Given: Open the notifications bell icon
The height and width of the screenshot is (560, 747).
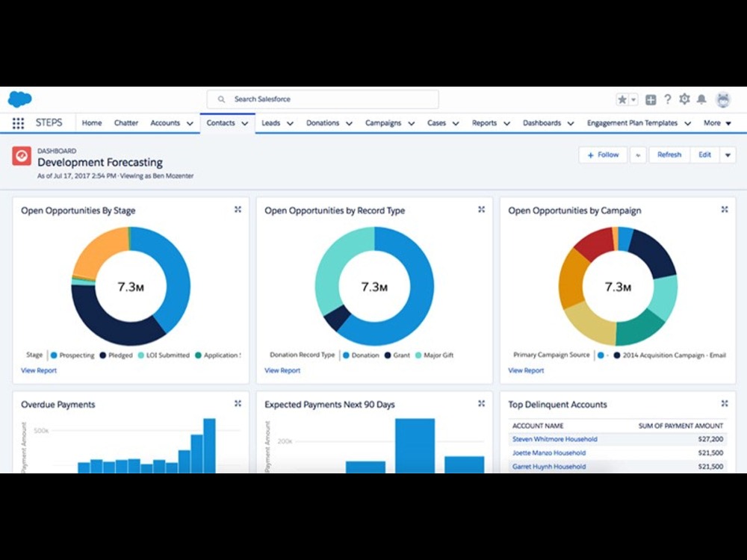Looking at the screenshot, I should (701, 99).
